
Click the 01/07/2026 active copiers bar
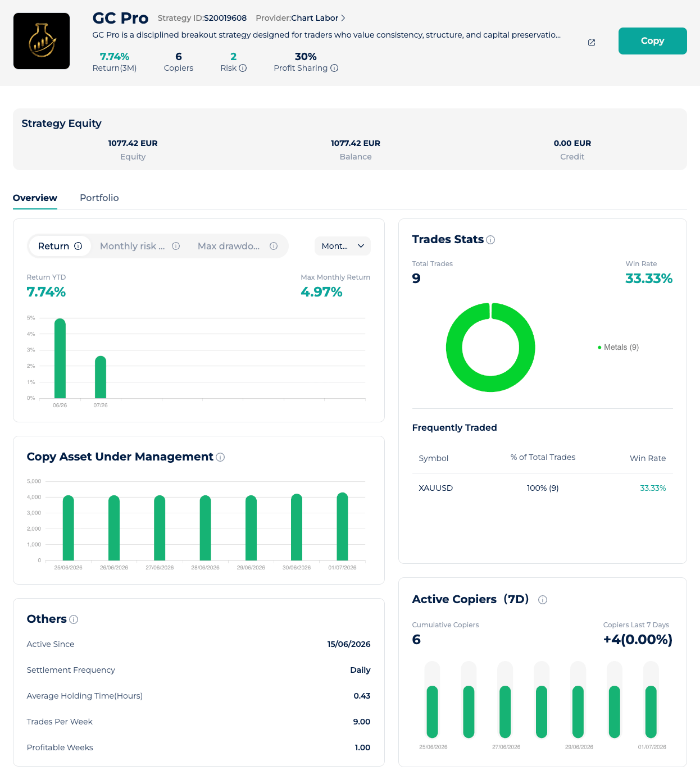(651, 712)
